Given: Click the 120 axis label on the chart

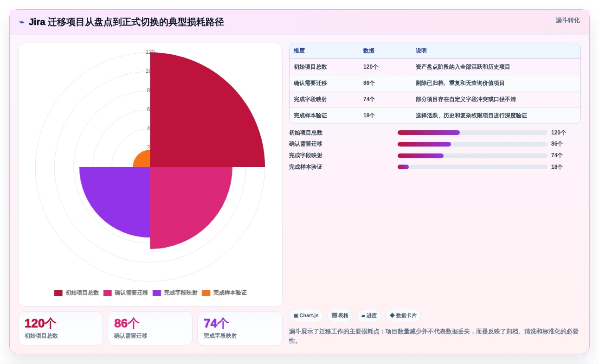Looking at the screenshot, I should click(x=150, y=52).
